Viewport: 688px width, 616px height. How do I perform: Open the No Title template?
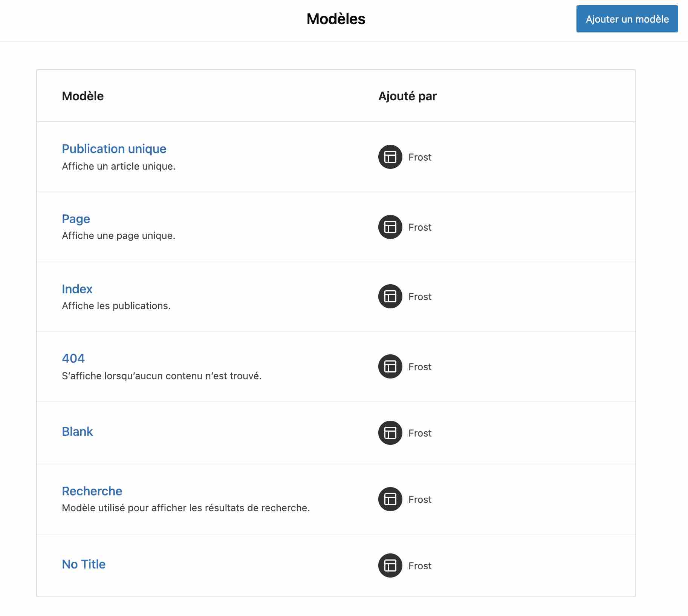point(83,564)
